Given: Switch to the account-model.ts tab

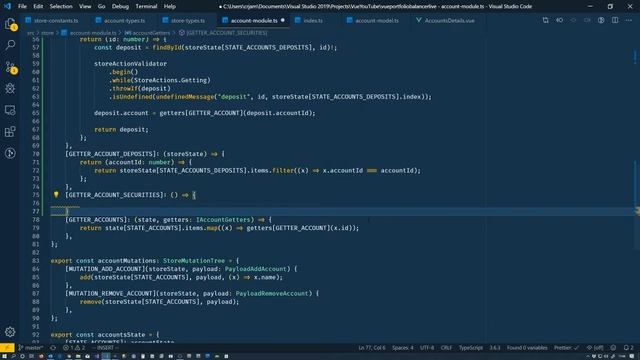Looking at the screenshot, I should [373, 20].
